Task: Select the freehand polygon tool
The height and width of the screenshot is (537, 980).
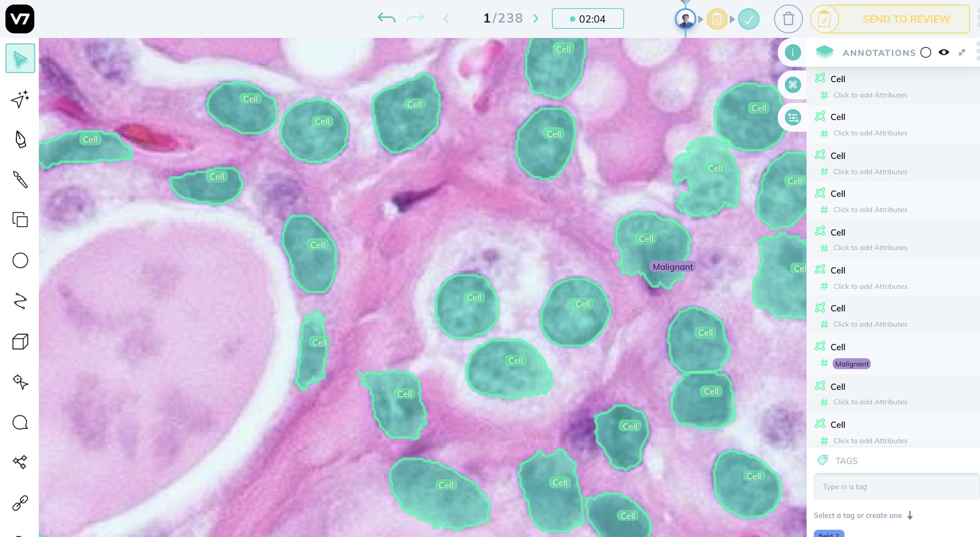Action: [20, 301]
